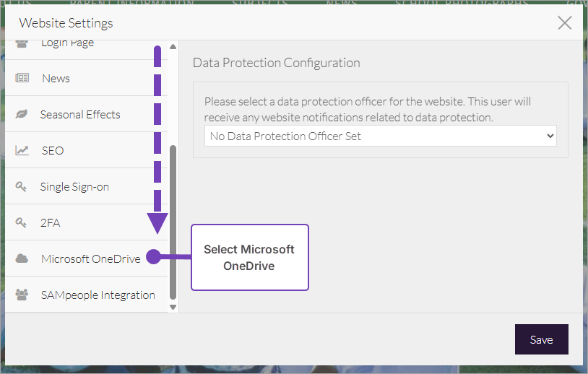Click the Microsoft OneDrive cloud icon
This screenshot has height=374, width=588.
[x=22, y=258]
